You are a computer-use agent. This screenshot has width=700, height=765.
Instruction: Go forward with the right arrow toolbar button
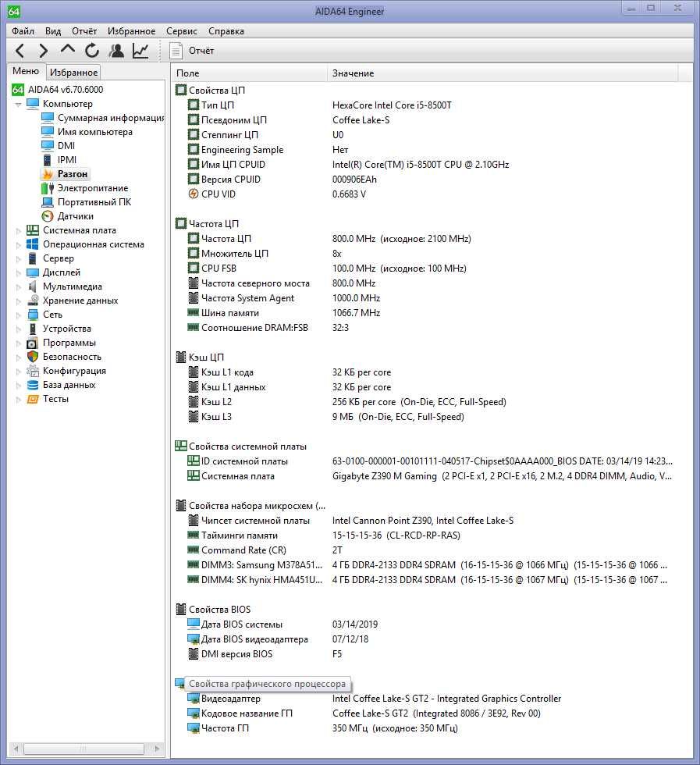tap(44, 50)
